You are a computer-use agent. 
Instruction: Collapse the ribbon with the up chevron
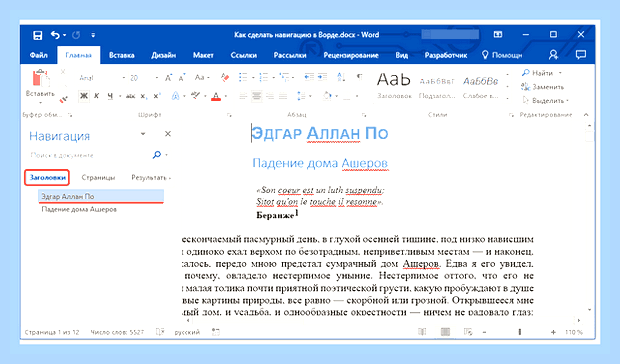pyautogui.click(x=586, y=115)
